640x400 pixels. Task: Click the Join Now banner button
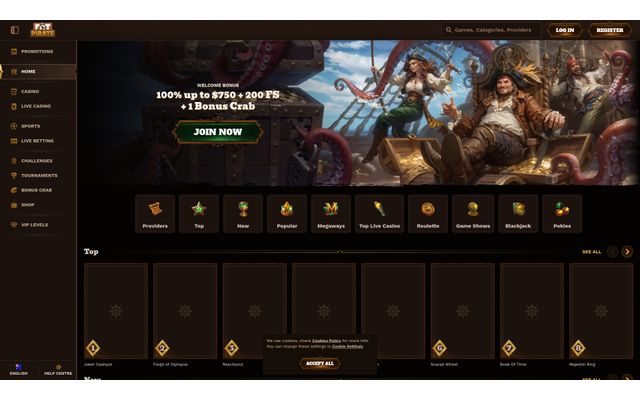tap(218, 132)
